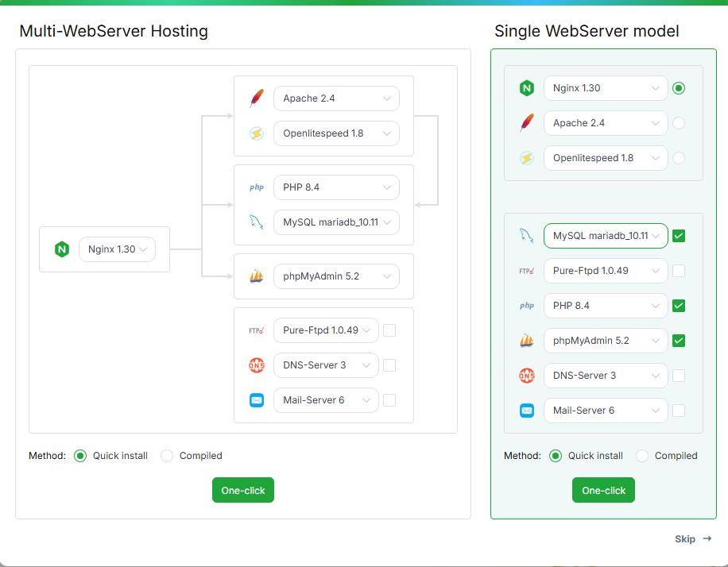
Task: Open the Openlitespeed 1.8 dropdown in Multi-WebServer Hosting
Action: (337, 133)
